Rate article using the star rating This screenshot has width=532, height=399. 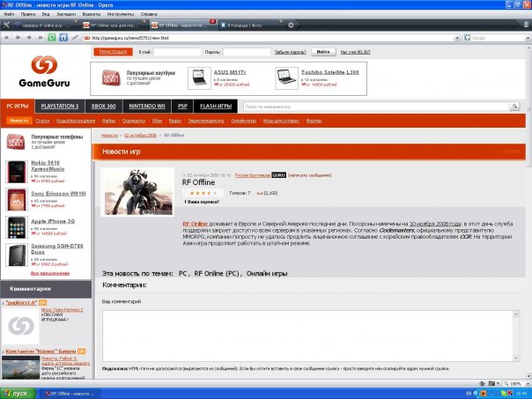tap(203, 193)
